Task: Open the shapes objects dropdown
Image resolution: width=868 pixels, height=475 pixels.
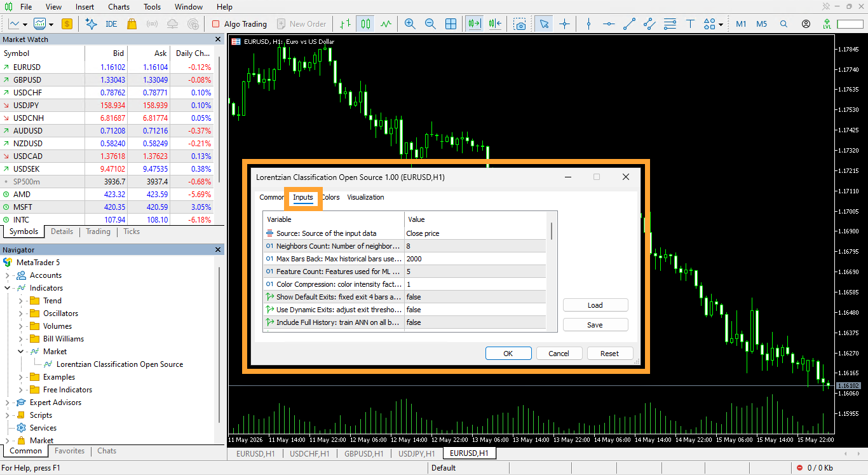Action: tap(721, 24)
